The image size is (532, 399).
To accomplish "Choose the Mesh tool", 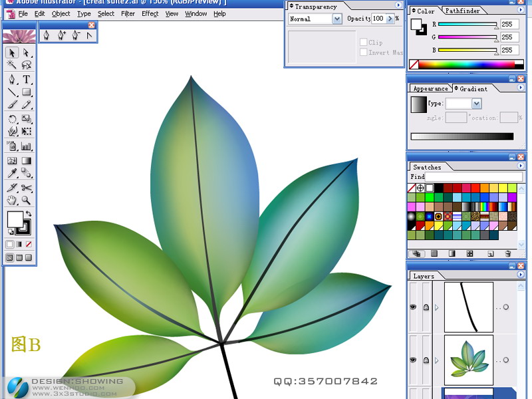I will coord(12,160).
